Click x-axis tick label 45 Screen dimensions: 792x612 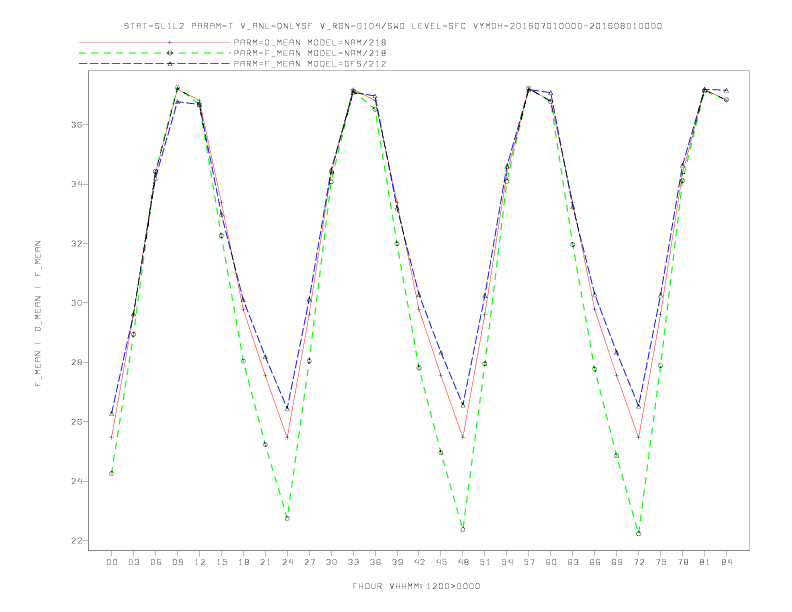click(441, 562)
